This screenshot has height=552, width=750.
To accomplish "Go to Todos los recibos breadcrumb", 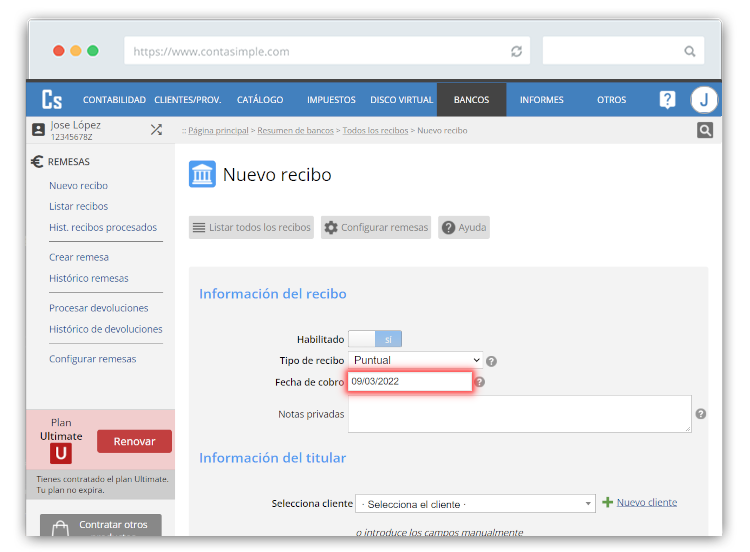I will (x=375, y=131).
